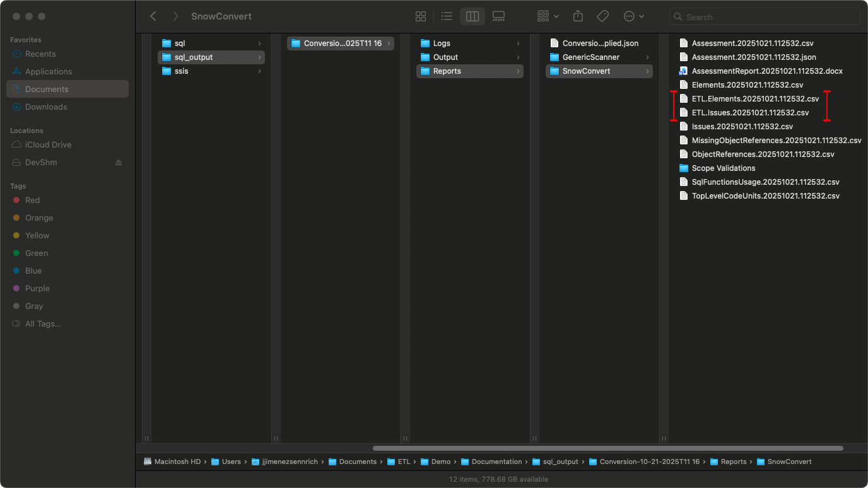The image size is (868, 488).
Task: Open the Share options from the toolbar
Action: 577,16
